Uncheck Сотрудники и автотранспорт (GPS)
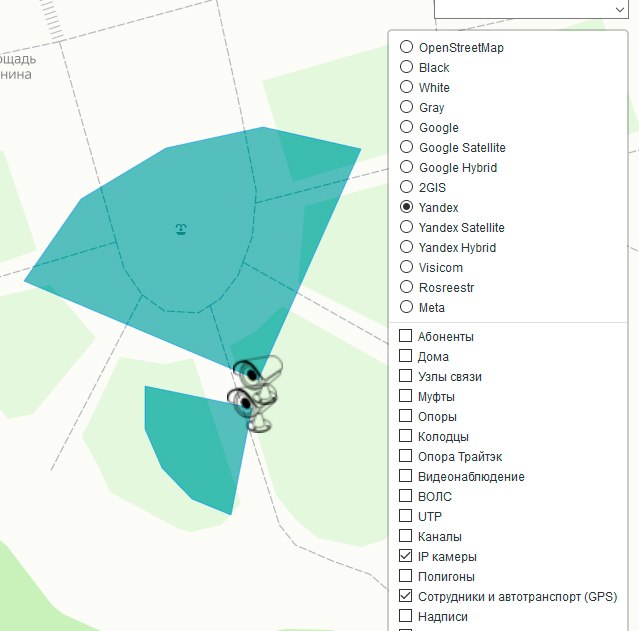 point(405,595)
